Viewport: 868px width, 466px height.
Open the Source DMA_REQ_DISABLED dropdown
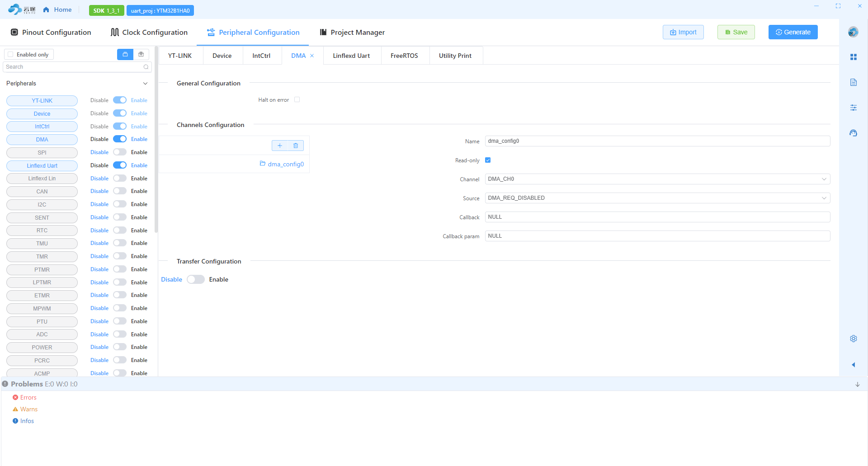pos(657,198)
